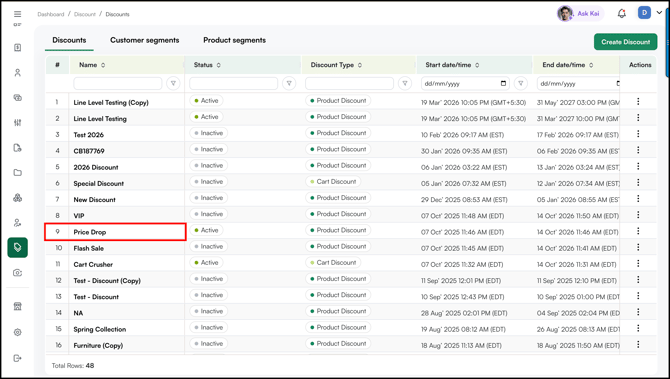The image size is (670, 379).
Task: Select the highlighted discount tag sidebar icon
Action: (x=18, y=247)
